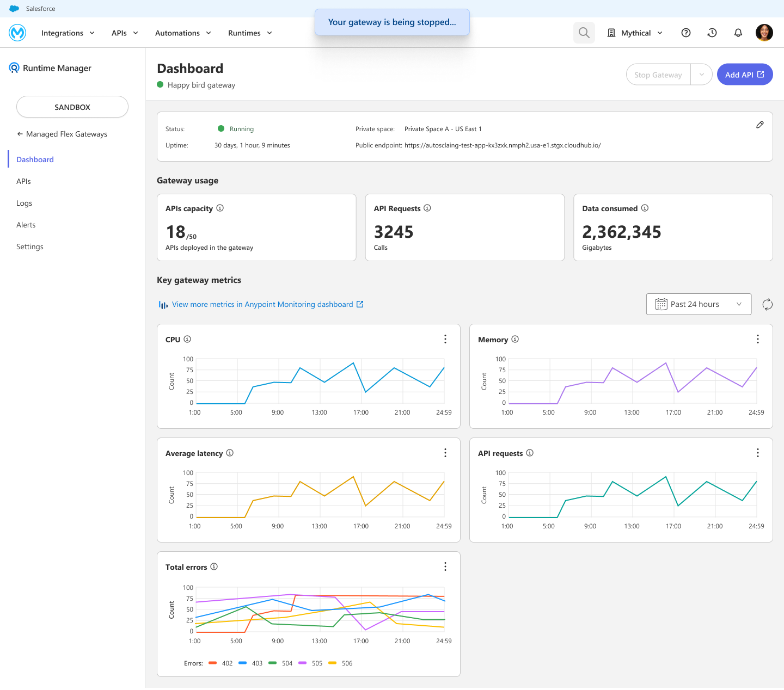
Task: Click the 402 error legend swatch
Action: 213,663
